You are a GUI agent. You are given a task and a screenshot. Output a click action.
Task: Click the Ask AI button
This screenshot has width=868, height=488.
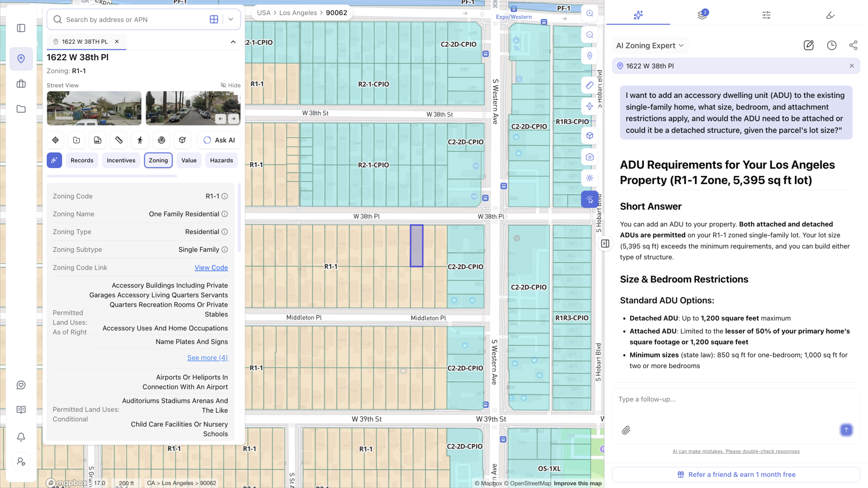tap(219, 140)
